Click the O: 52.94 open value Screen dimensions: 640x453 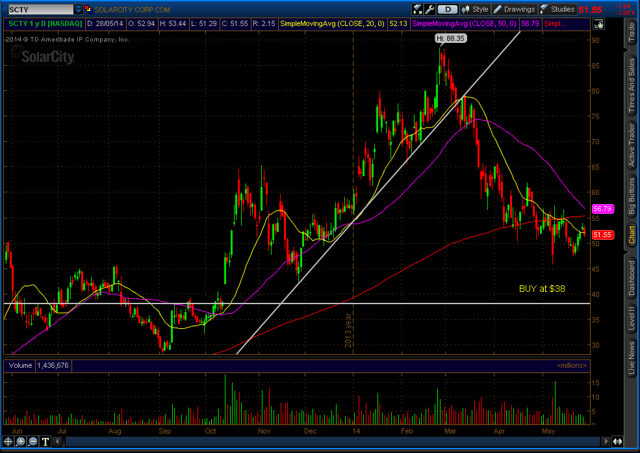tap(142, 24)
